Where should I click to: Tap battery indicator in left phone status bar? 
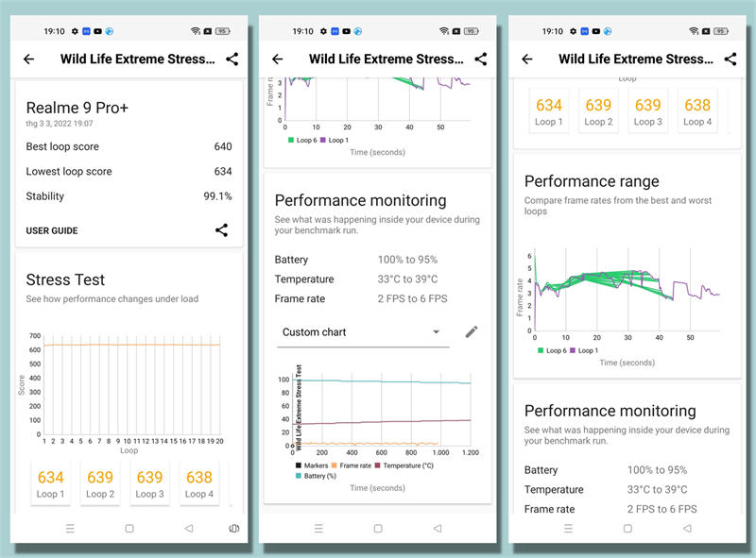[x=222, y=31]
